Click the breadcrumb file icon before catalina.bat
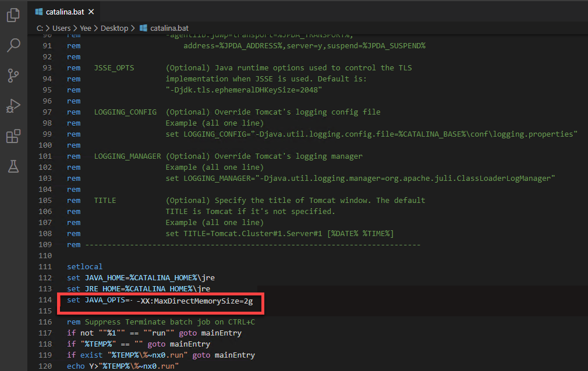 coord(143,28)
